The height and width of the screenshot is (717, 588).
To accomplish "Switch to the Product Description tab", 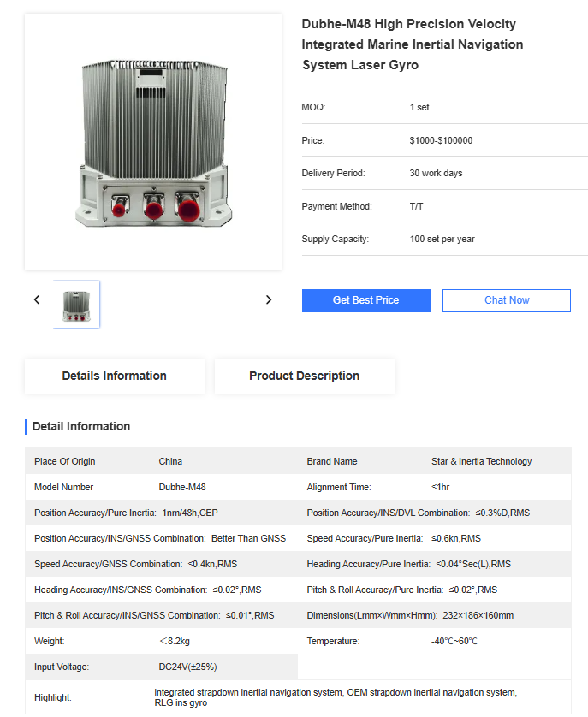I will [305, 376].
